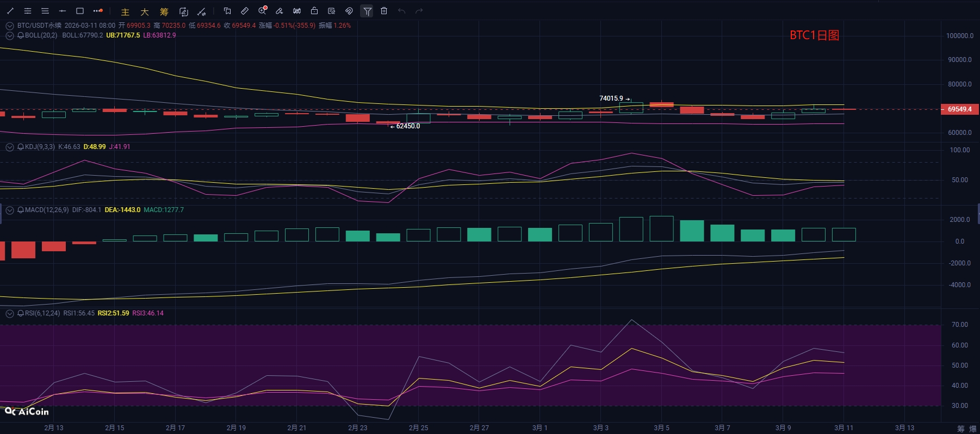Screen dimensions: 980x434
Task: Collapse the BTC/USDT main chart legend
Action: click(x=9, y=26)
